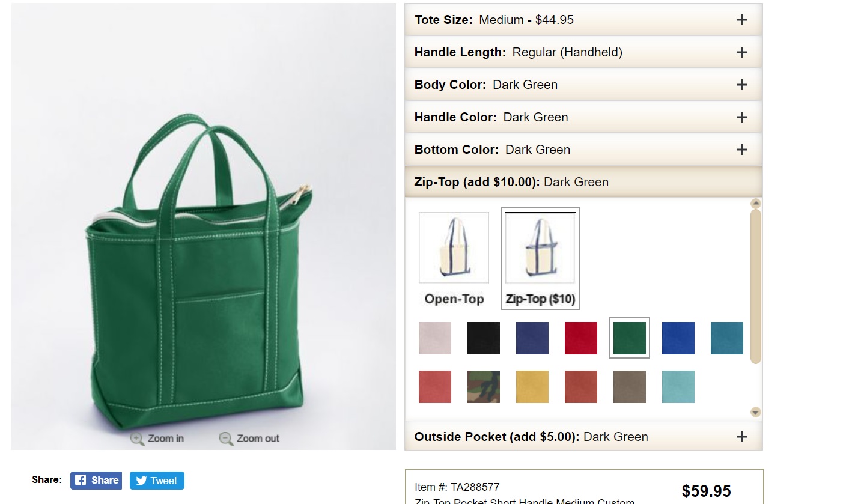Expand Bottom Color plus icon
The image size is (849, 504).
click(x=742, y=150)
